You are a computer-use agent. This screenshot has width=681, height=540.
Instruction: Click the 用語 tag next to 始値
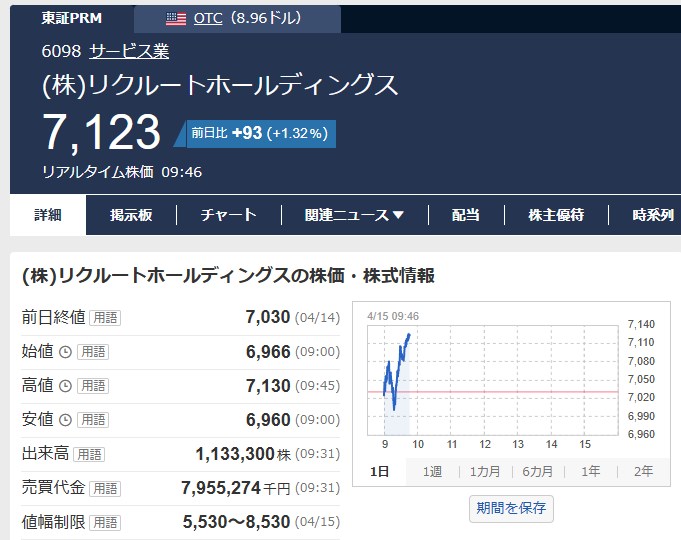point(93,352)
